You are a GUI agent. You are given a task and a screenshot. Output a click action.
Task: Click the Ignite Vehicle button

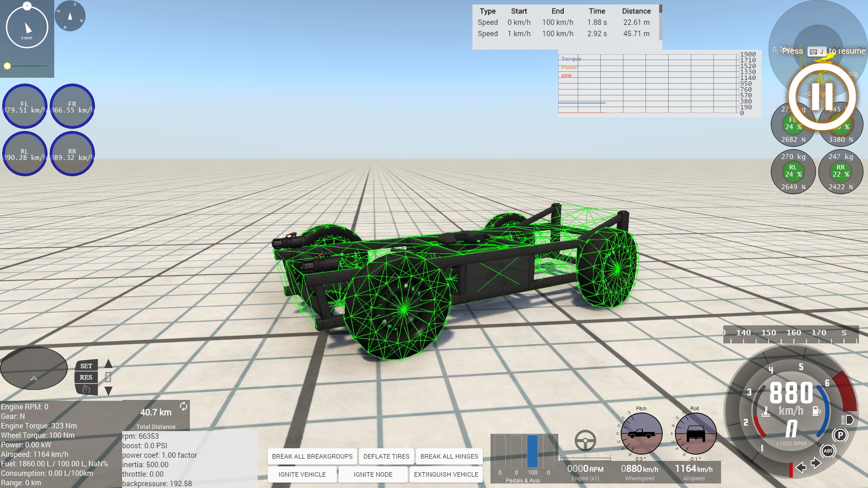pyautogui.click(x=302, y=474)
